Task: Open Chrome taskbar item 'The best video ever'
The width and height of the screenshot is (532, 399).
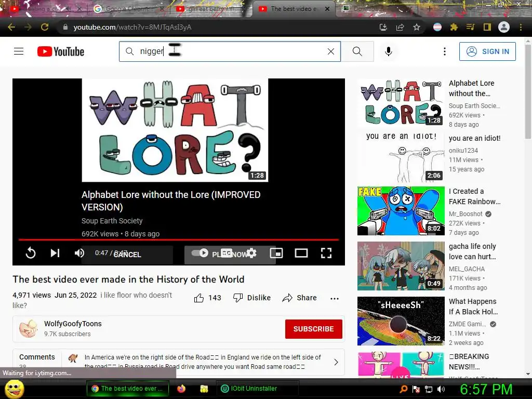Action: [127, 389]
